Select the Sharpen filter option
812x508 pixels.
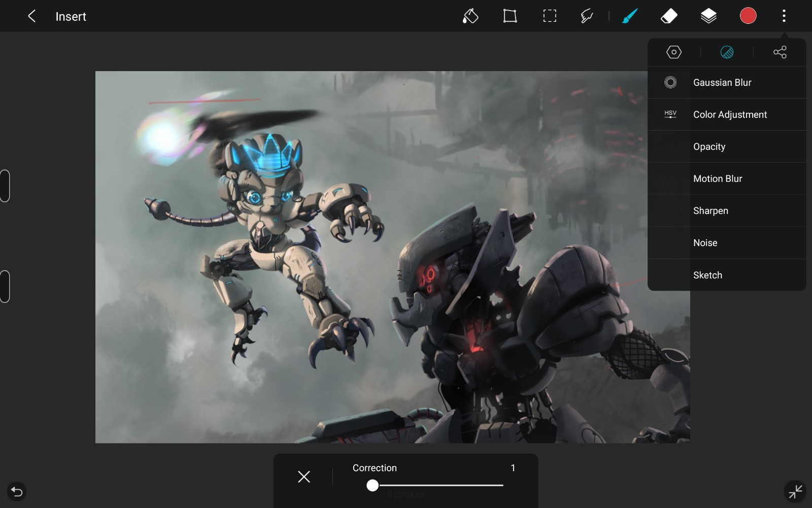pos(710,211)
